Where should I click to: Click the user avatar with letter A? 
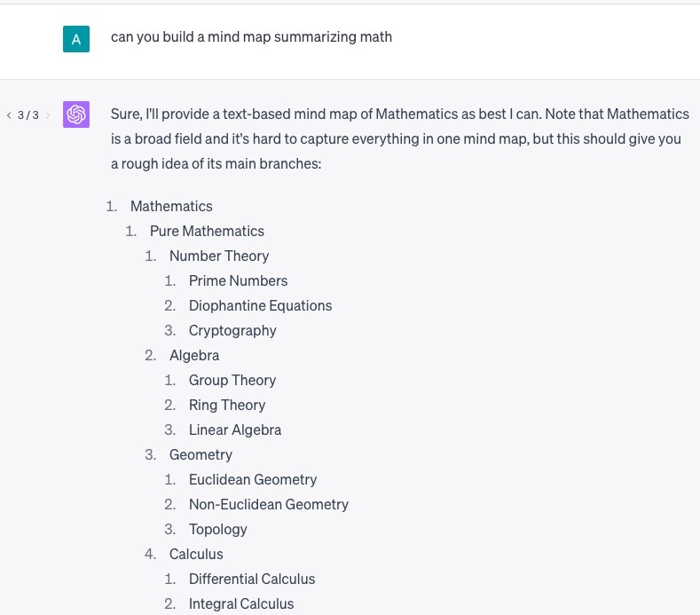tap(76, 39)
